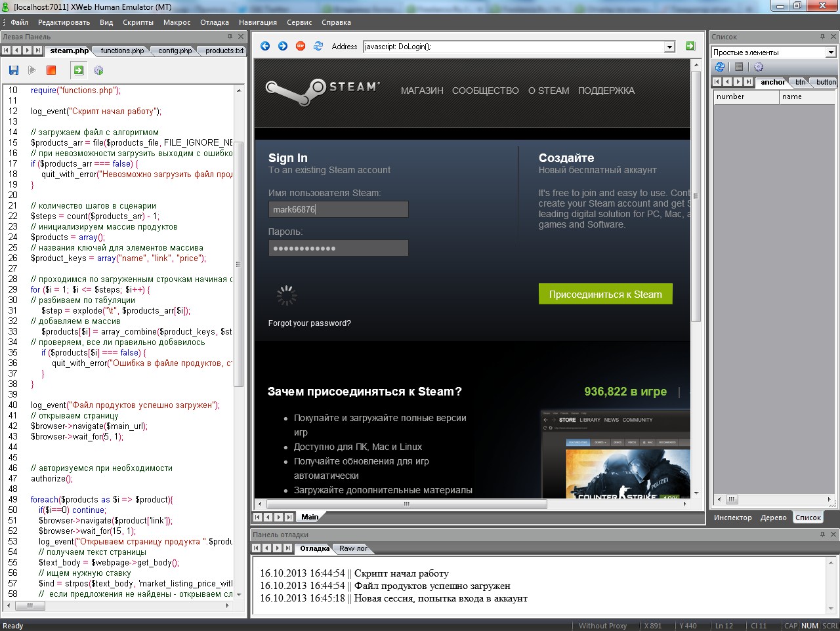The width and height of the screenshot is (840, 631).
Task: Select the btn tab in Список panel
Action: click(x=800, y=82)
